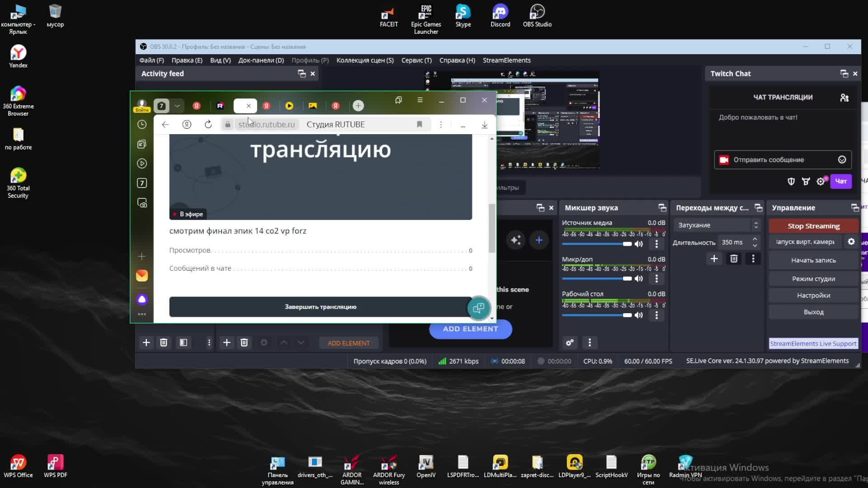Open the Коллекция сцен (S) menu

coord(365,60)
